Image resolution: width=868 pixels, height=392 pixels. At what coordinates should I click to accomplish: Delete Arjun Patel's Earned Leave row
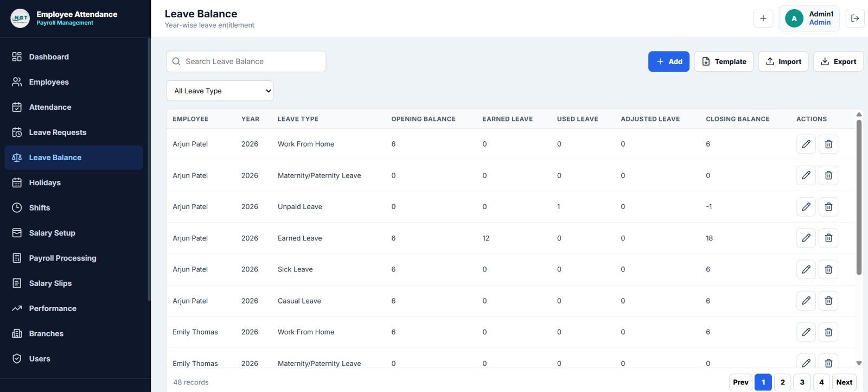[x=828, y=238]
